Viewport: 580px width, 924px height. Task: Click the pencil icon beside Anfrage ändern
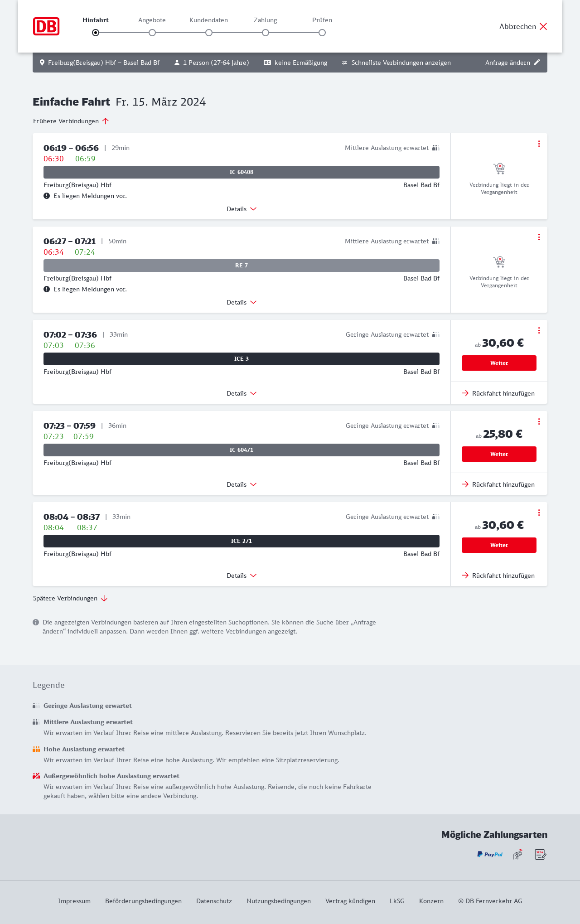pyautogui.click(x=537, y=63)
